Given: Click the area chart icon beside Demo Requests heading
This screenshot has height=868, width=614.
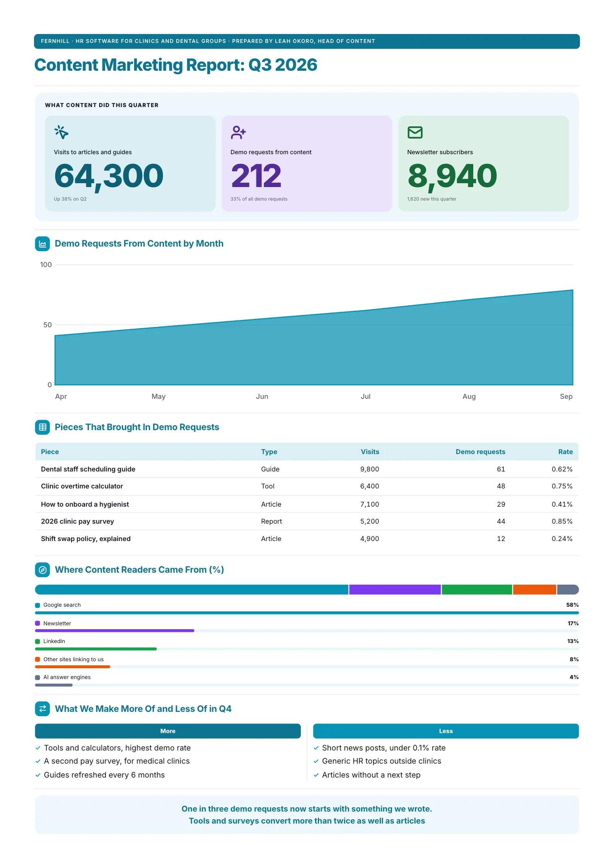Looking at the screenshot, I should pyautogui.click(x=43, y=244).
